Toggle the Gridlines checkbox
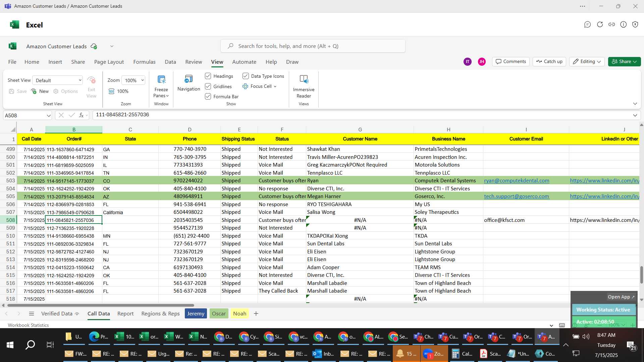The image size is (644, 362). [208, 86]
